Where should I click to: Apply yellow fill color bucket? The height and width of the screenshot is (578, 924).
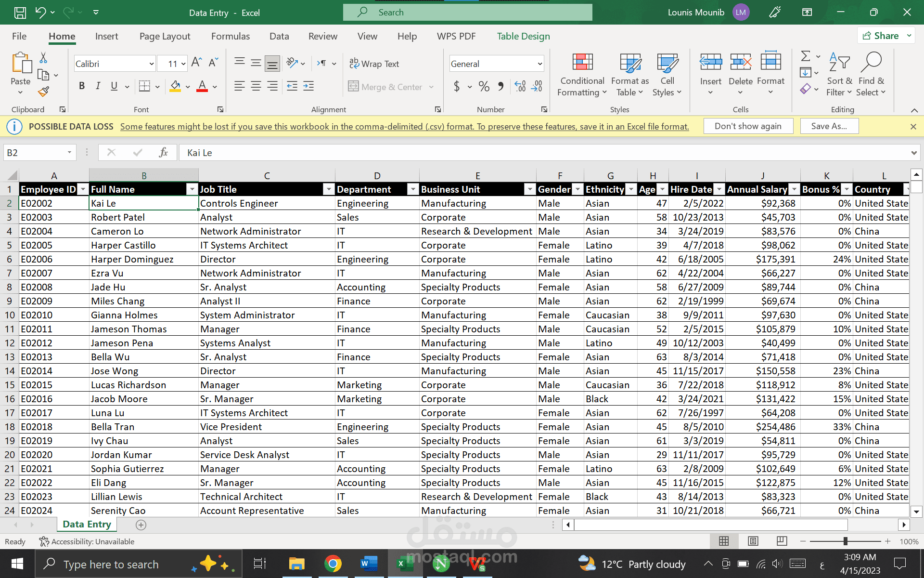pyautogui.click(x=176, y=86)
